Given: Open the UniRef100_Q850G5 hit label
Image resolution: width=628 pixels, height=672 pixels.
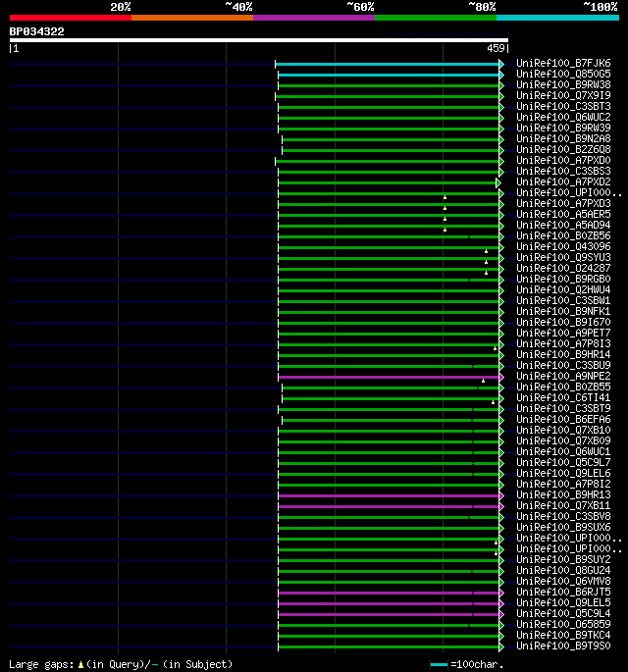Looking at the screenshot, I should 563,75.
